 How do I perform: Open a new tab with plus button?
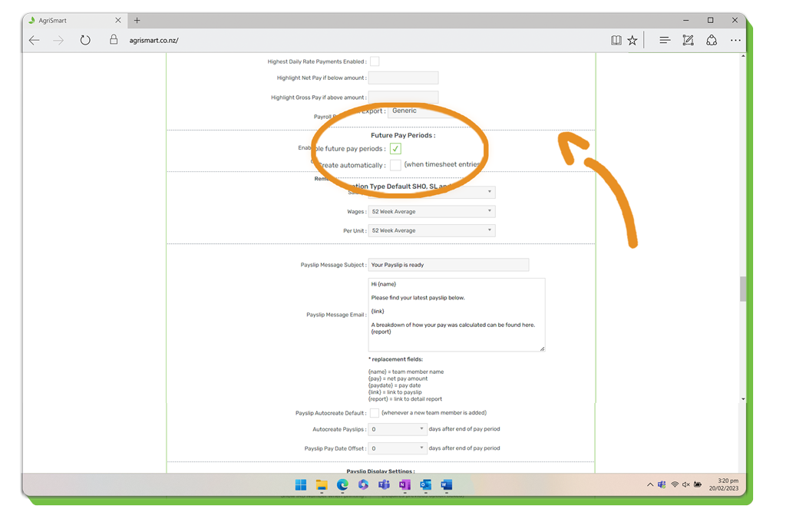coord(137,21)
